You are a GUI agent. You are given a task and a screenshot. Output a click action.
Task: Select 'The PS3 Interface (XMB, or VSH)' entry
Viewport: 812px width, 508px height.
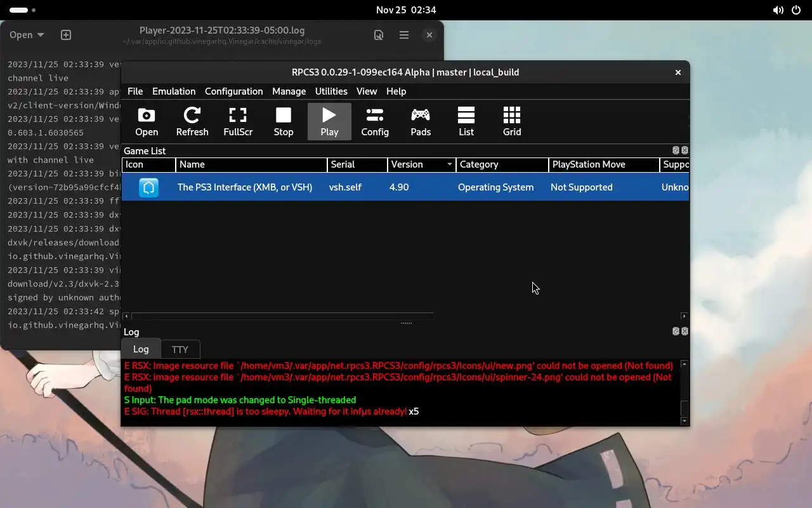(245, 187)
